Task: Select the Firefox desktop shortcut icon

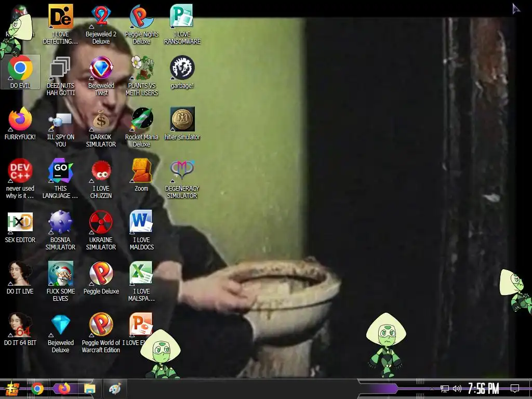Action: coord(20,119)
